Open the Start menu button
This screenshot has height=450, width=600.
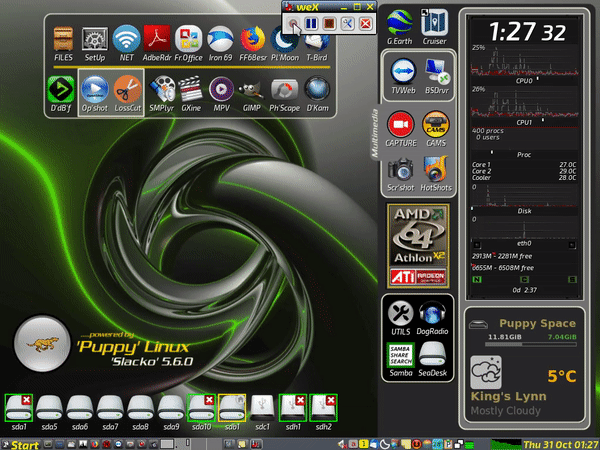pyautogui.click(x=20, y=445)
